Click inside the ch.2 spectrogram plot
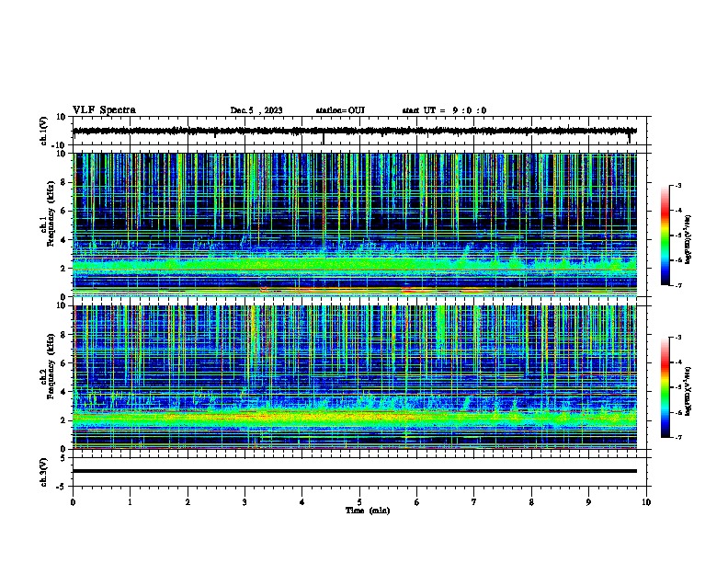728x563 pixels. [355, 377]
